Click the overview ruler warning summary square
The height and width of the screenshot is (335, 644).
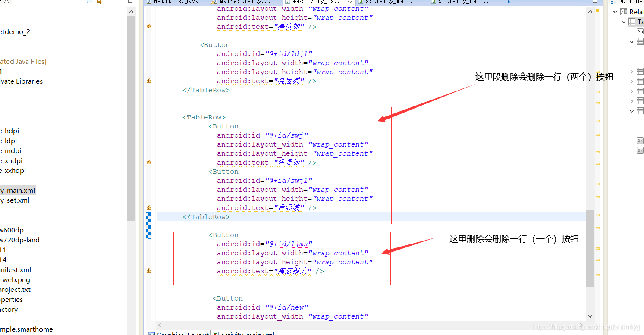tap(597, 11)
